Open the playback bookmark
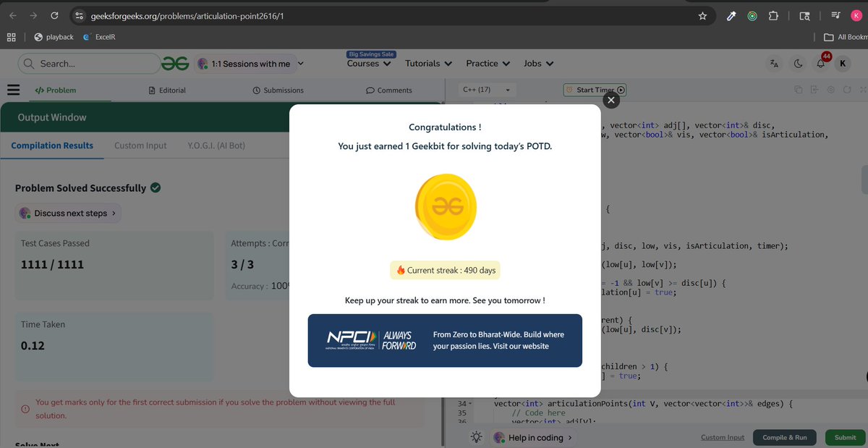 (54, 37)
